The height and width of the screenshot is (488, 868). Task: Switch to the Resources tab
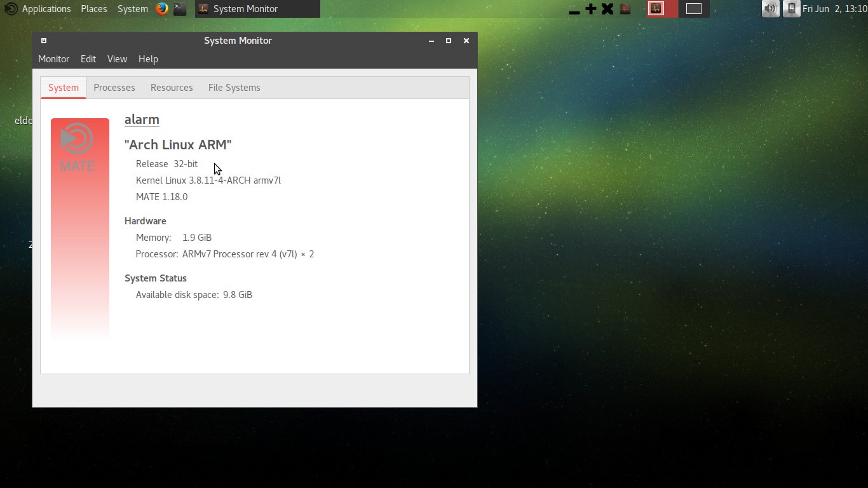pyautogui.click(x=172, y=88)
